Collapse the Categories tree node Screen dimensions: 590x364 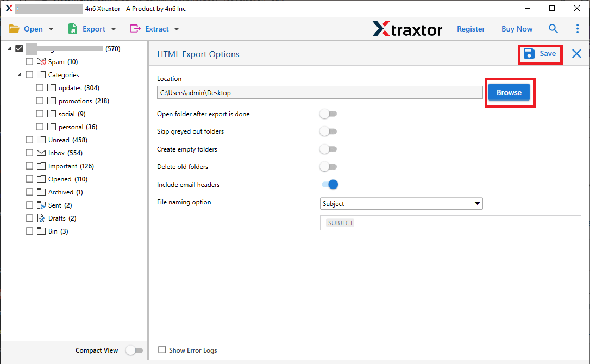(20, 74)
